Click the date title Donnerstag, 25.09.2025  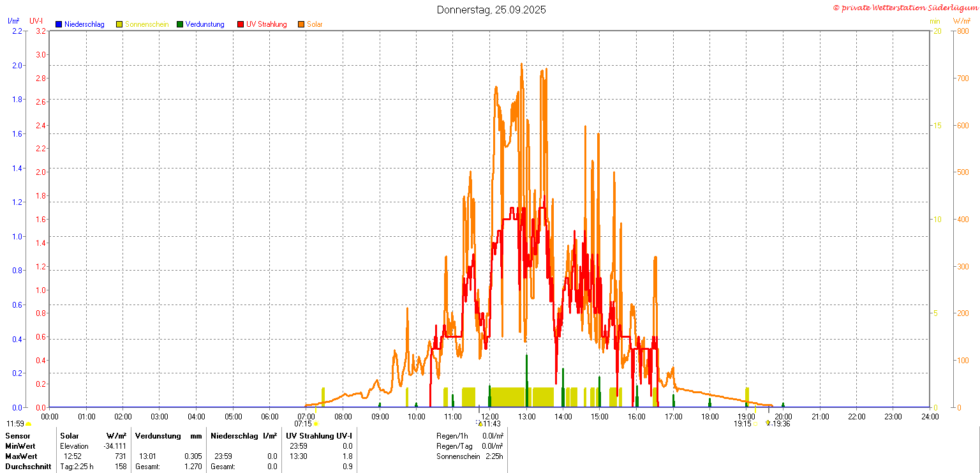point(491,10)
